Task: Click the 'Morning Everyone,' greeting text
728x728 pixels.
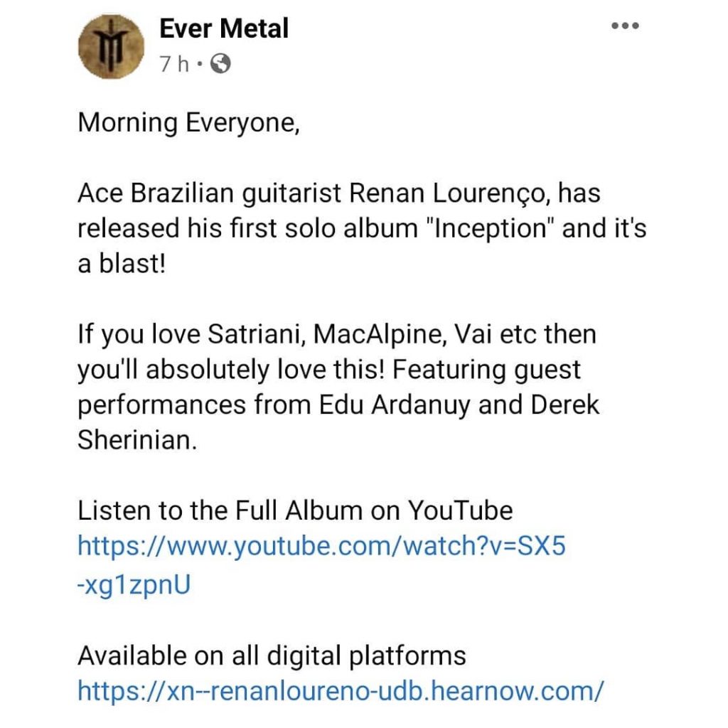Action: coord(188,123)
